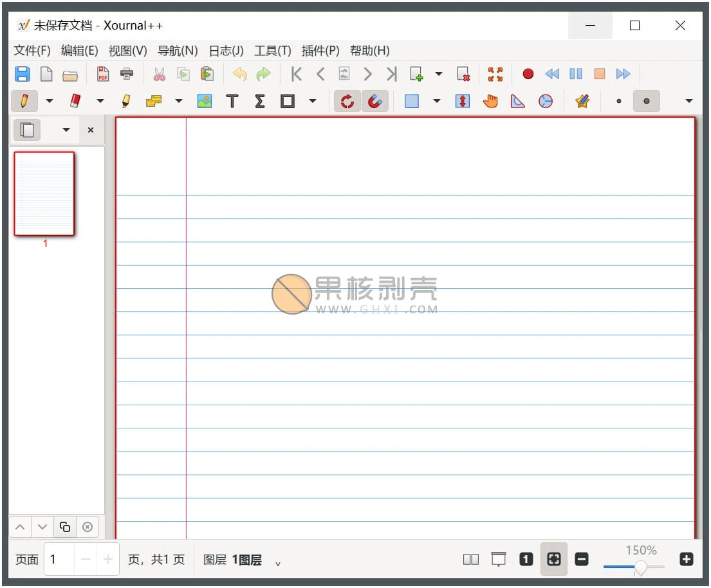The image size is (711, 588).
Task: Open the shape drawing dropdown arrow
Action: click(313, 101)
